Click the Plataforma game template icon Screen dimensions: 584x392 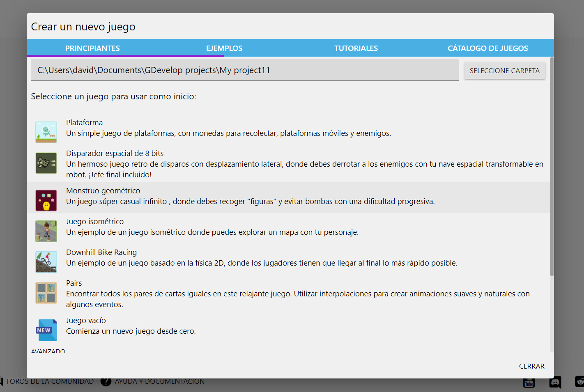tap(46, 132)
